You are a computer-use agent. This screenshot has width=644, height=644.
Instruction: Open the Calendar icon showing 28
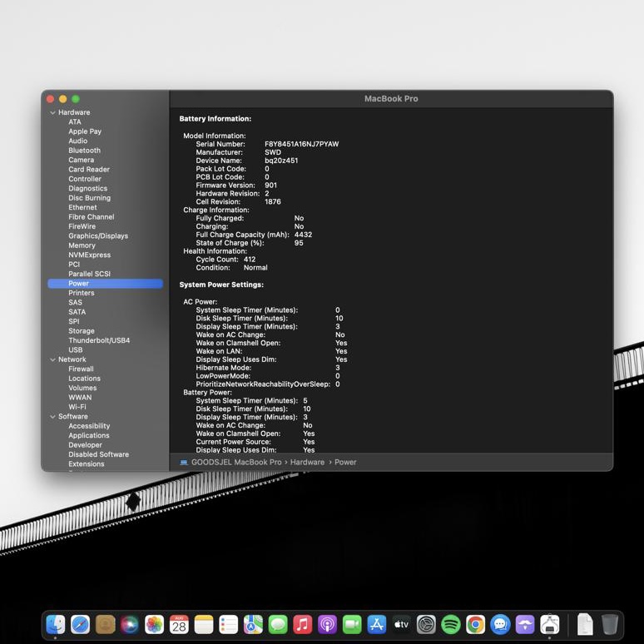179,625
